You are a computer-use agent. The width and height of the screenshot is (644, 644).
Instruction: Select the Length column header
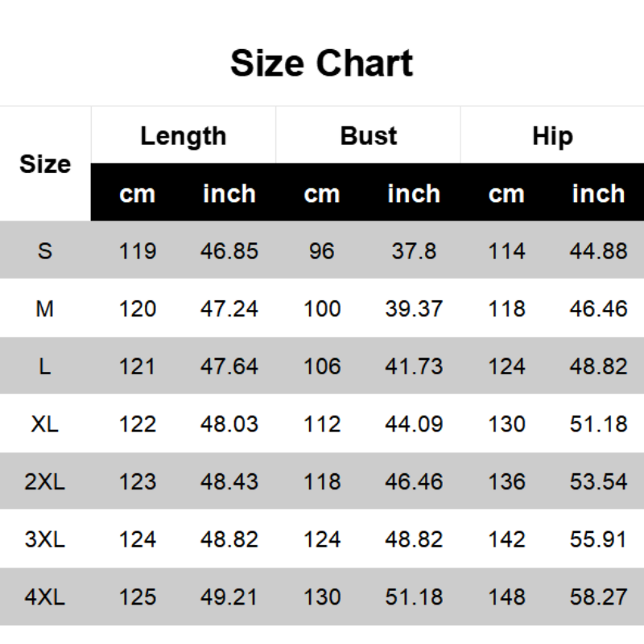183,135
